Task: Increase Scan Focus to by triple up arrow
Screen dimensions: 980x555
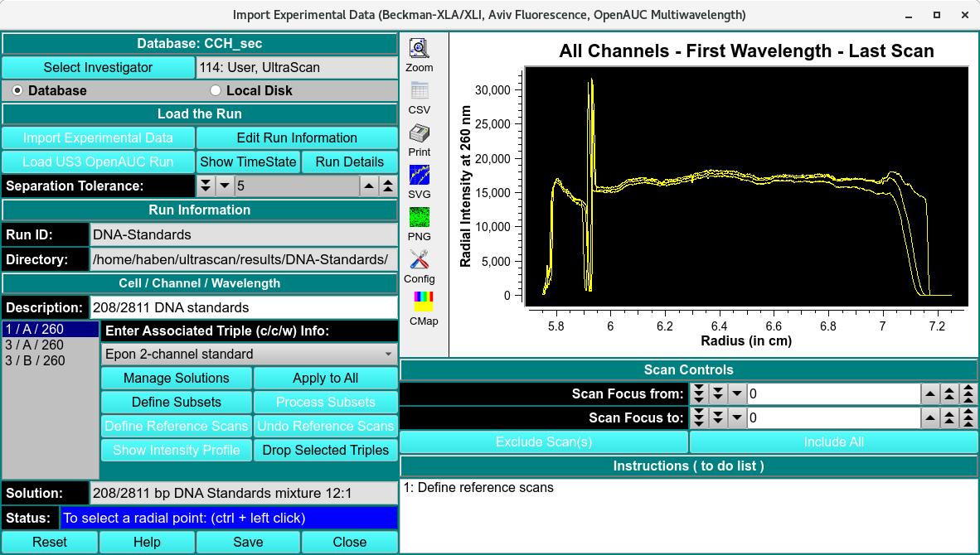Action: coord(968,418)
